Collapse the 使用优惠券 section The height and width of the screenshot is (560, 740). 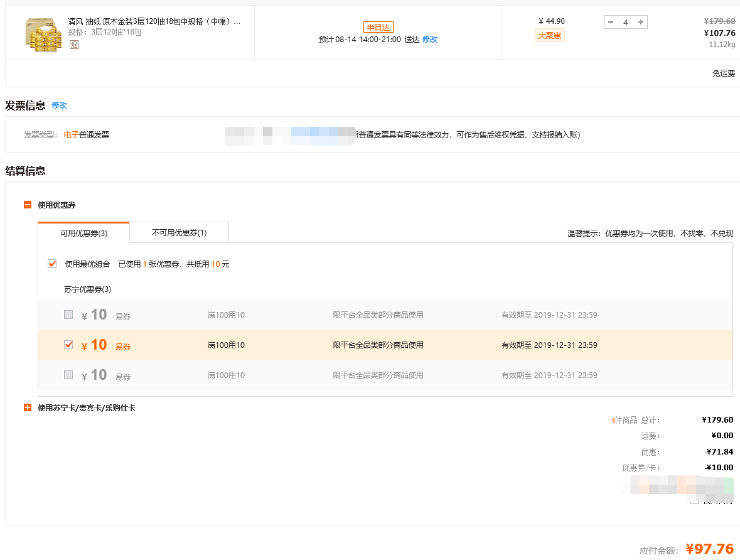point(28,205)
